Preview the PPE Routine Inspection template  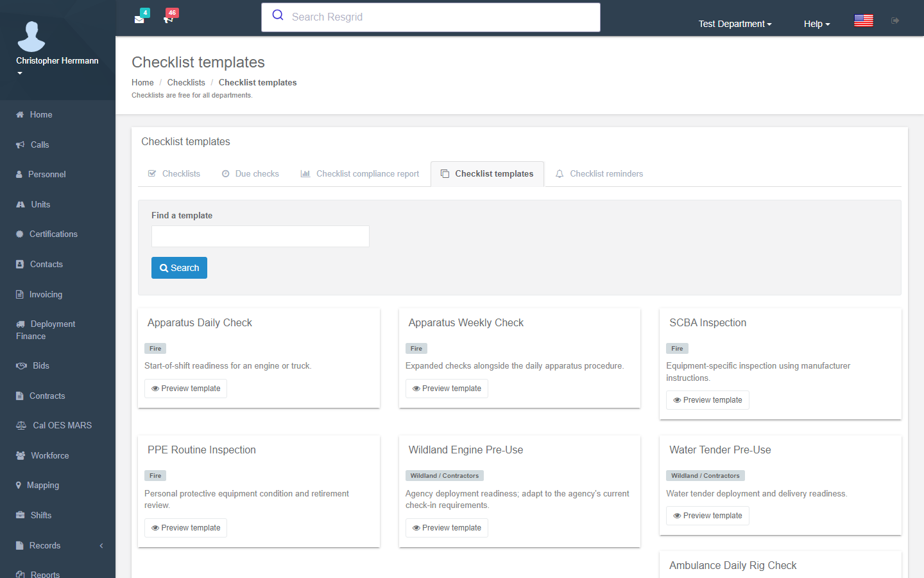(185, 528)
